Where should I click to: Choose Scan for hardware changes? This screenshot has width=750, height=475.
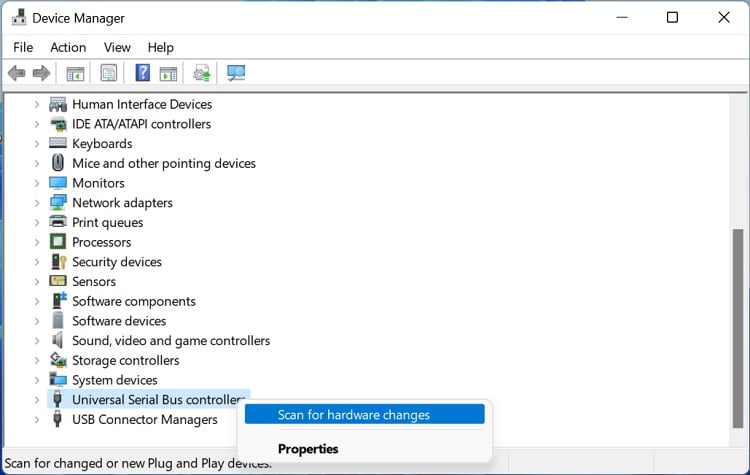point(364,414)
